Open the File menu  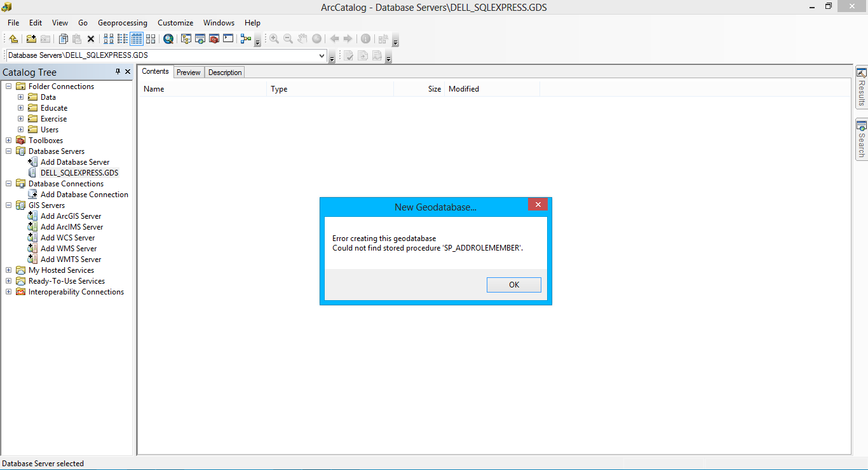13,23
